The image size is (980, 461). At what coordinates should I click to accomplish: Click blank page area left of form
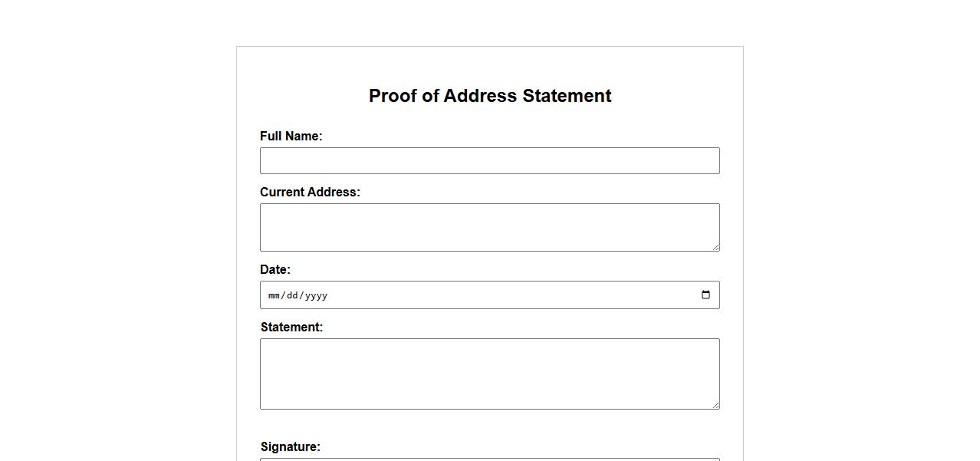coord(115,230)
